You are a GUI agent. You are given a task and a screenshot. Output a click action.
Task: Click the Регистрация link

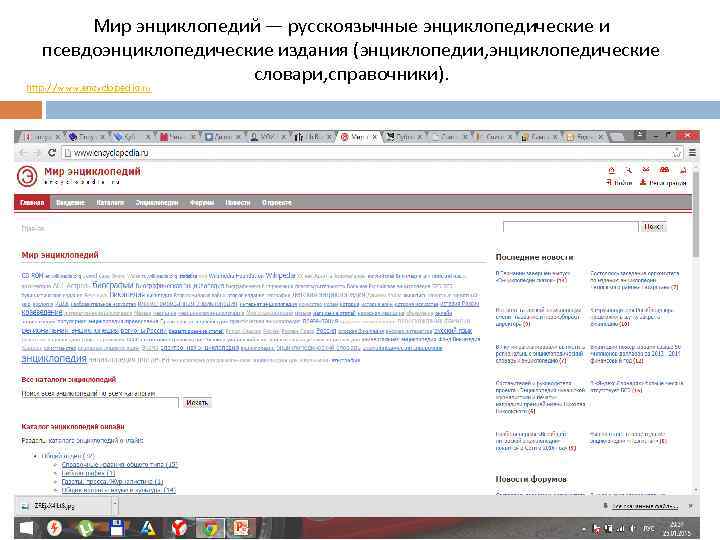tap(663, 183)
